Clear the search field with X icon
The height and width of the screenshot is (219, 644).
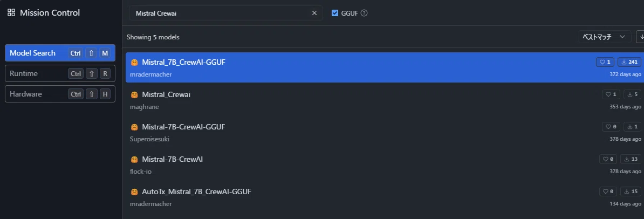(314, 13)
